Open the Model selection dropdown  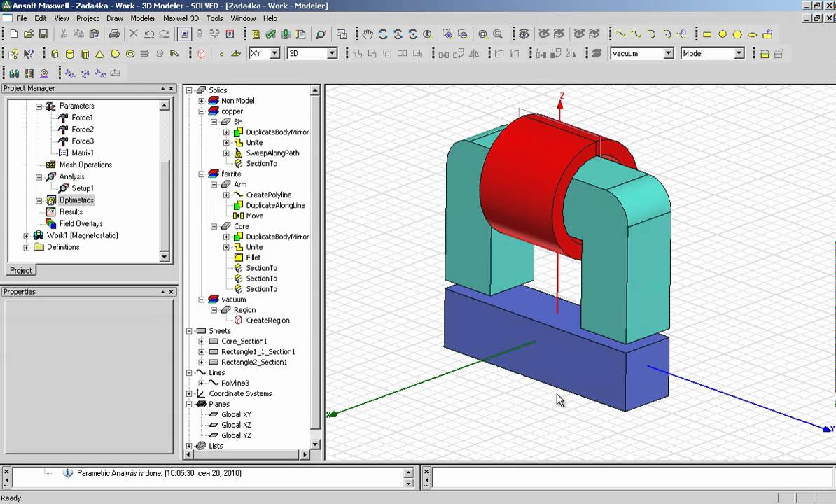tap(739, 53)
